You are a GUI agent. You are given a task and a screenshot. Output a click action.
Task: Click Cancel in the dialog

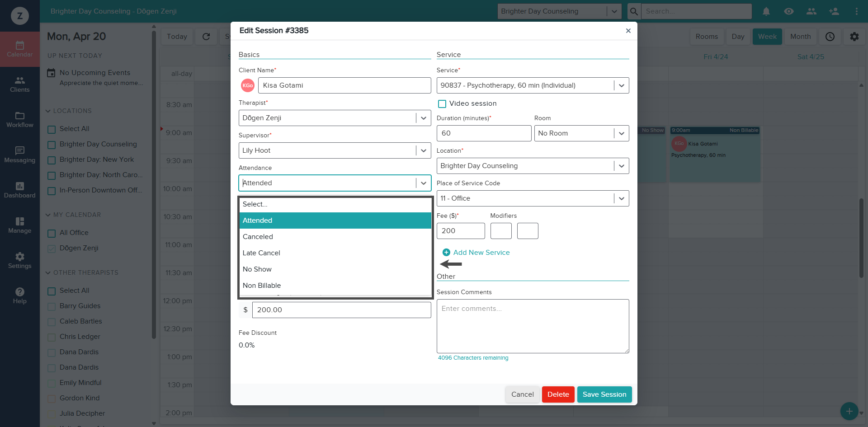(523, 394)
